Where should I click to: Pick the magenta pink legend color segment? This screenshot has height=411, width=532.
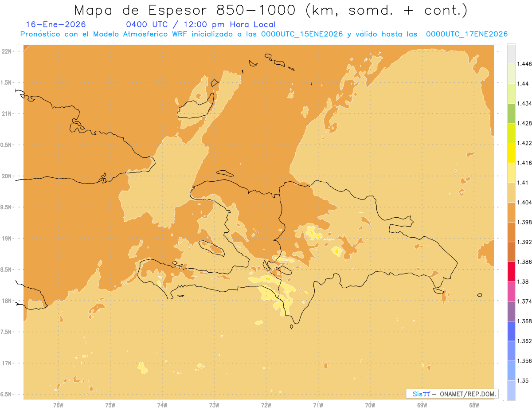click(x=511, y=291)
